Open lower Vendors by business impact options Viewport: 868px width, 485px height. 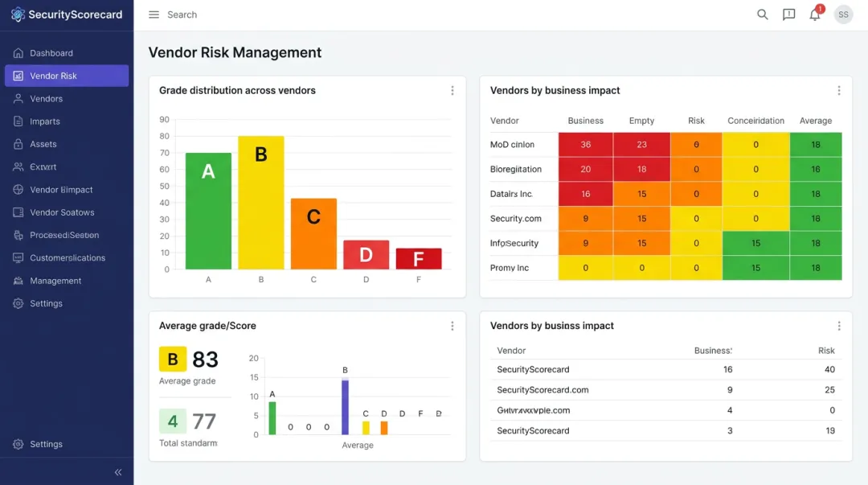click(838, 326)
